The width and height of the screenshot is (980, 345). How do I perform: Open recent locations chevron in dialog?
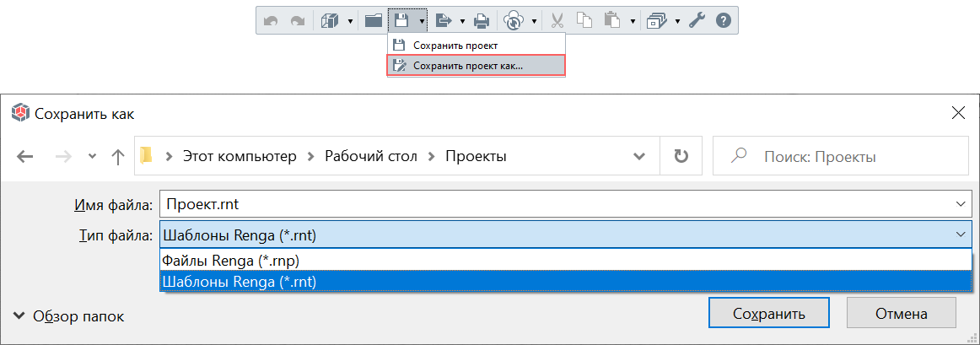point(93,157)
